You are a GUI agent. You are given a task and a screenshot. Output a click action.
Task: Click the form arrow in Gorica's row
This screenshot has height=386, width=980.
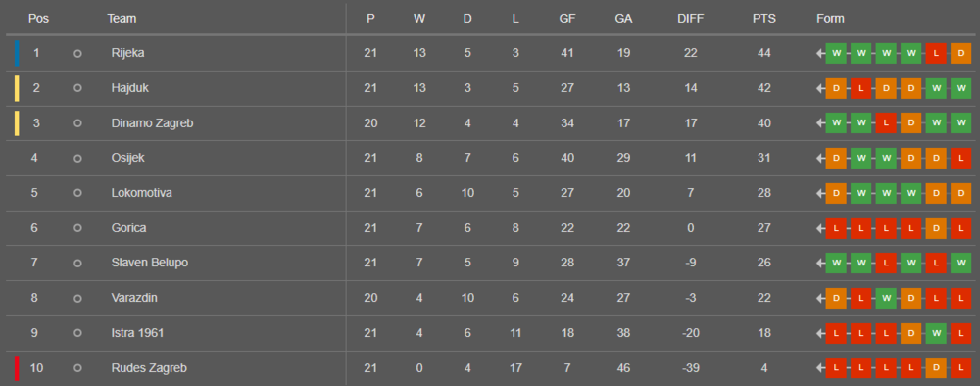point(820,228)
